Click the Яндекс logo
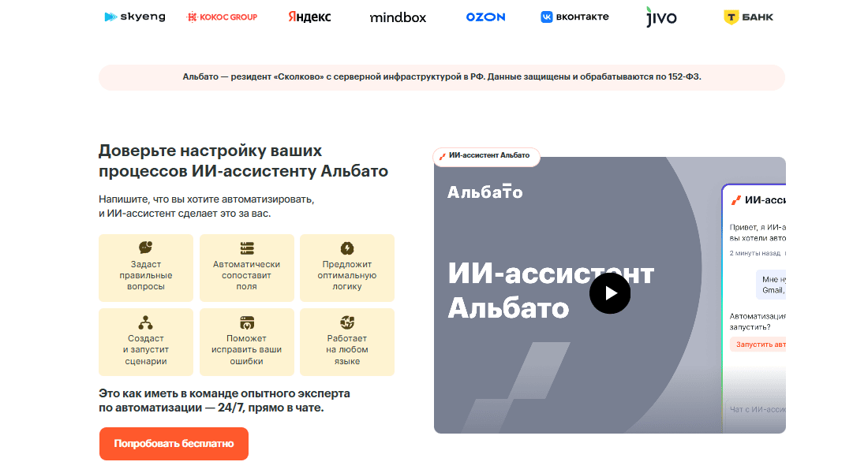This screenshot has height=473, width=868. (309, 17)
